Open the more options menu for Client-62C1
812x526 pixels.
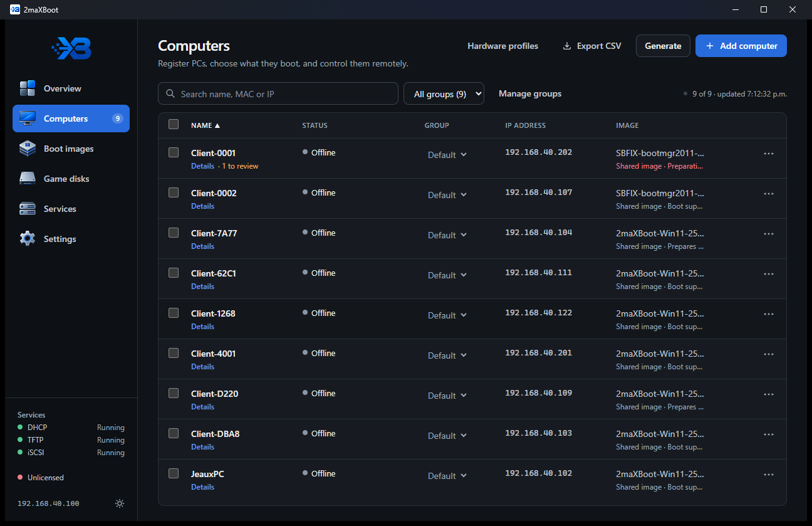[x=769, y=275]
